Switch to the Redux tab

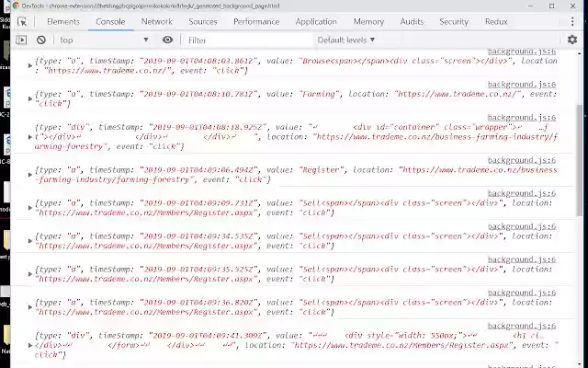click(496, 22)
